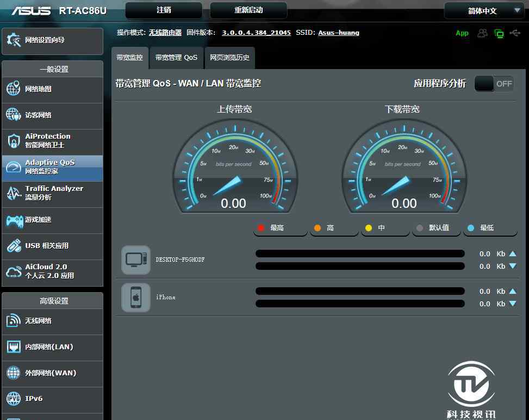Open the network setup wizard icon

[14, 40]
